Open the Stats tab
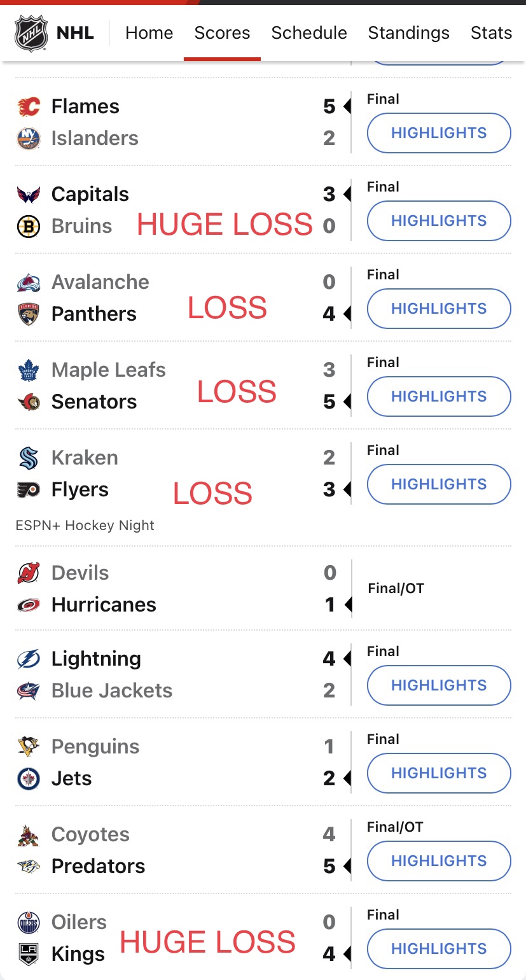This screenshot has width=526, height=980. 491,33
